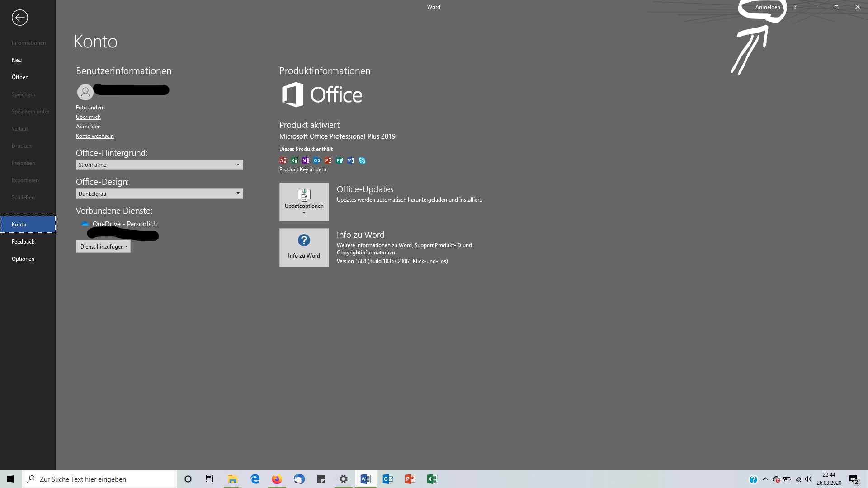868x488 pixels.
Task: Click 'Microsoft Office Professional Plus 2019' text
Action: tap(337, 136)
